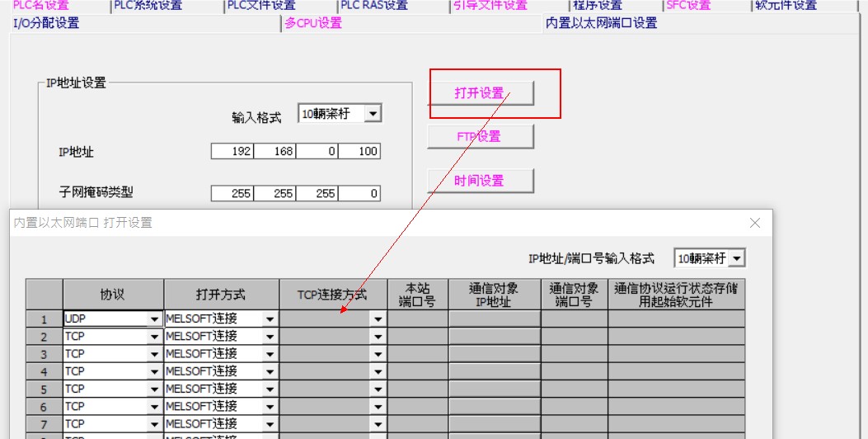The image size is (868, 439).
Task: Select the 内置以太网端口设置 tab
Action: 602,23
